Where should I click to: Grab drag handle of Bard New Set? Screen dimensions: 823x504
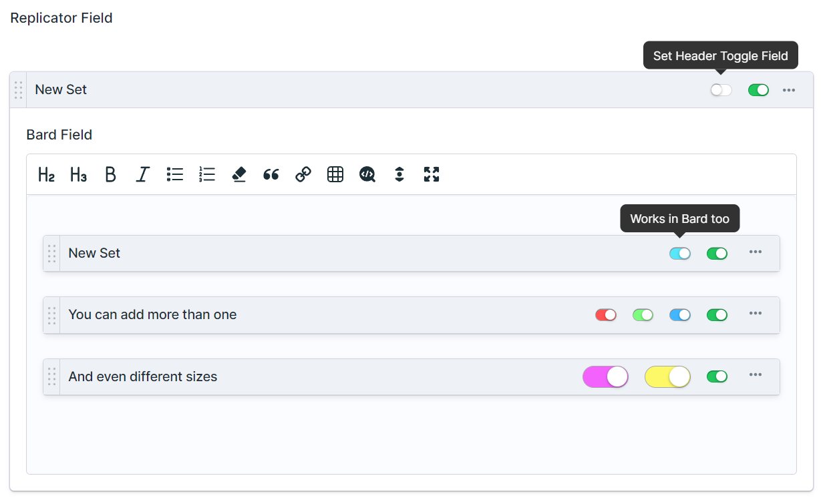[51, 254]
